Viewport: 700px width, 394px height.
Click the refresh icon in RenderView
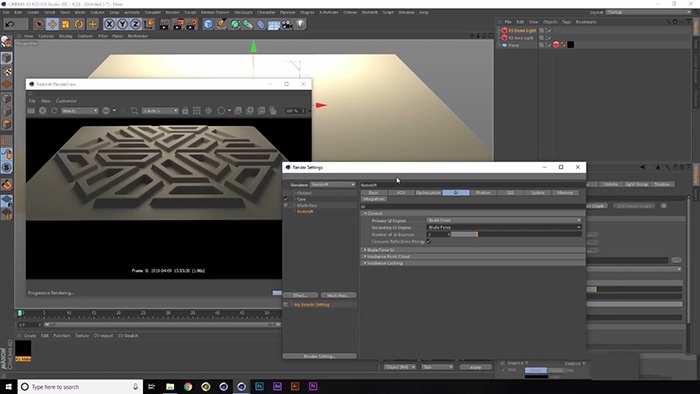[x=54, y=110]
